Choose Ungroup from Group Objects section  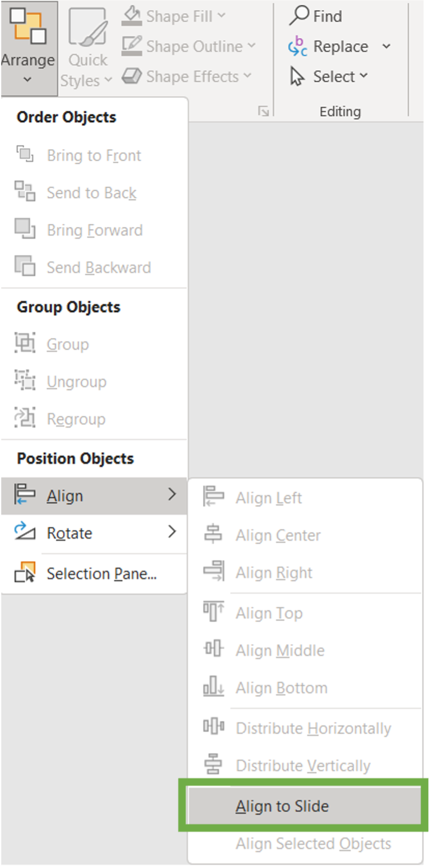[x=76, y=382]
